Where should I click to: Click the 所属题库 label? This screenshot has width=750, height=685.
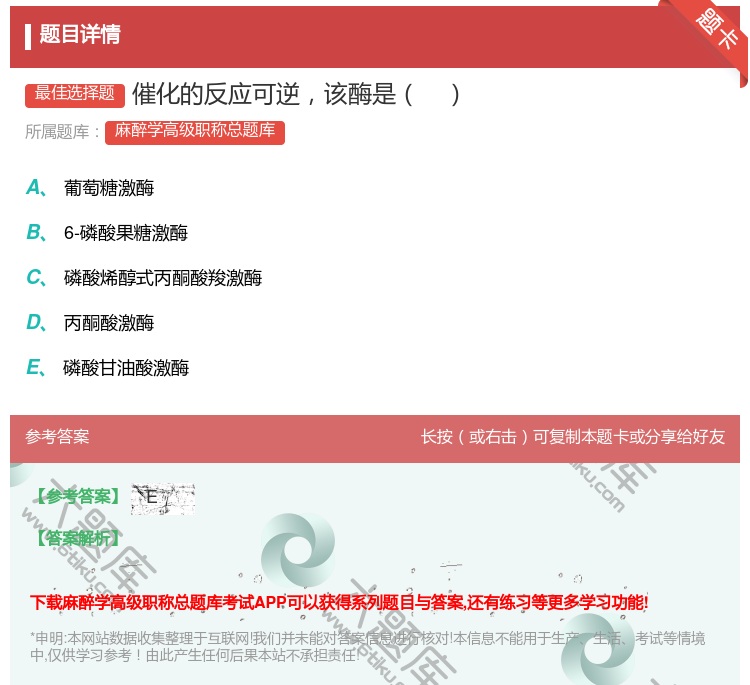coord(62,132)
